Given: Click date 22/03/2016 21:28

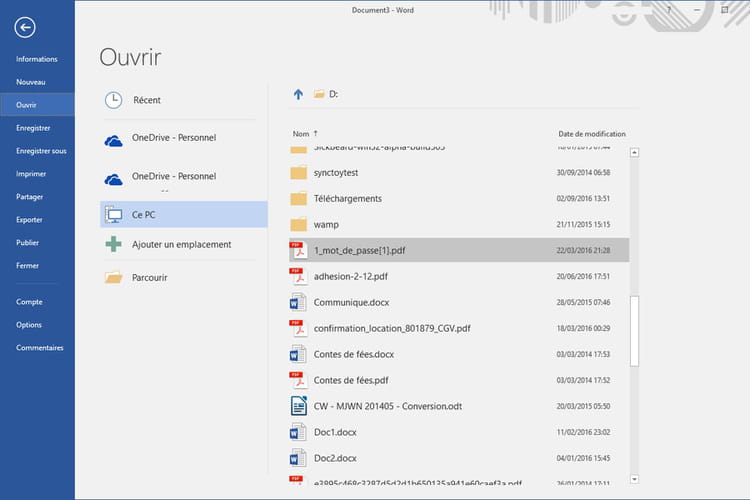Looking at the screenshot, I should coord(583,250).
